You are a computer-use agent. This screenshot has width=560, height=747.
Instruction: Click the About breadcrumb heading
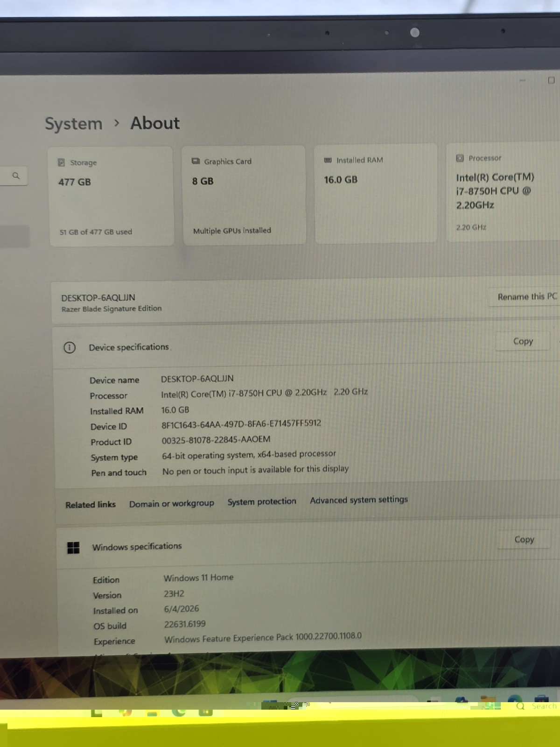[x=155, y=123]
